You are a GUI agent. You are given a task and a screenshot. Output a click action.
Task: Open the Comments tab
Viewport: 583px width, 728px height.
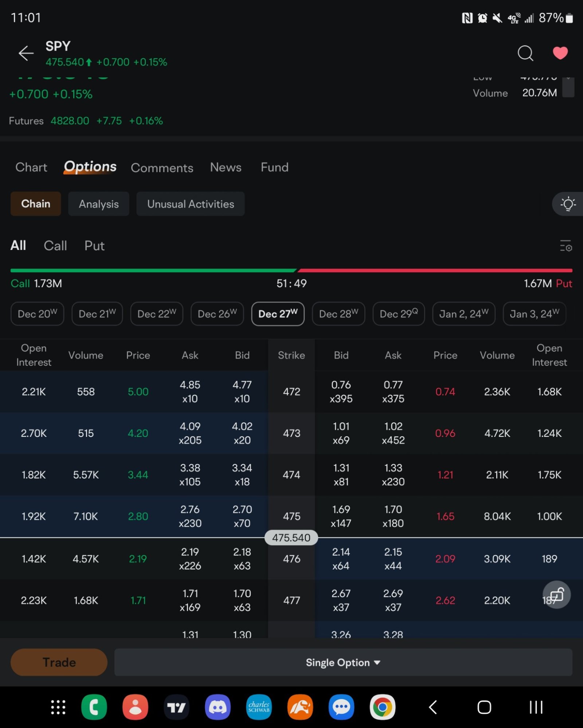point(162,168)
